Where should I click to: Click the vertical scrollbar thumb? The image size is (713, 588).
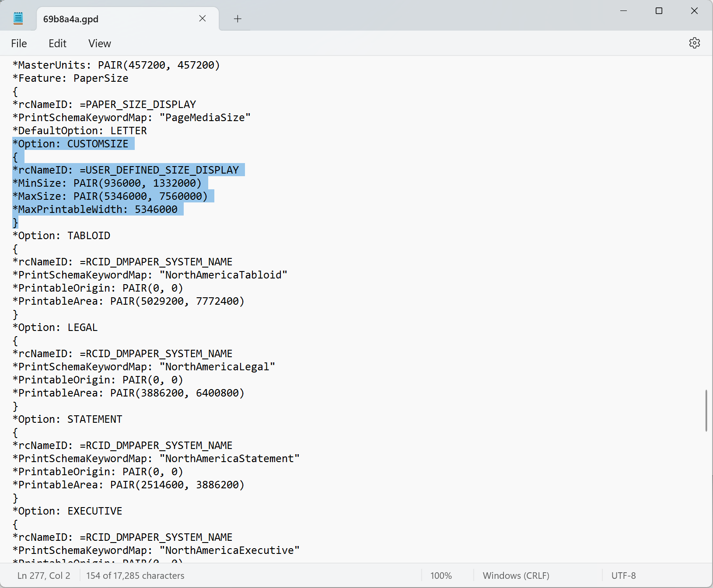706,410
